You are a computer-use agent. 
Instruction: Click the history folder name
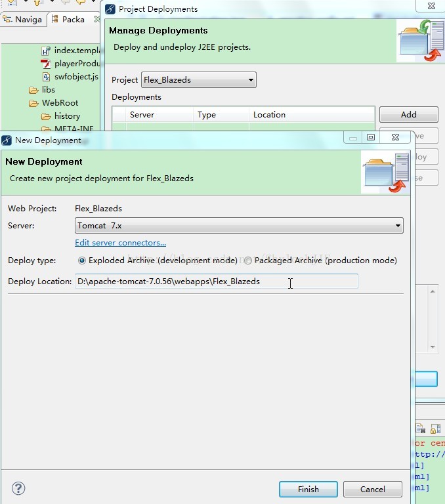click(x=67, y=116)
